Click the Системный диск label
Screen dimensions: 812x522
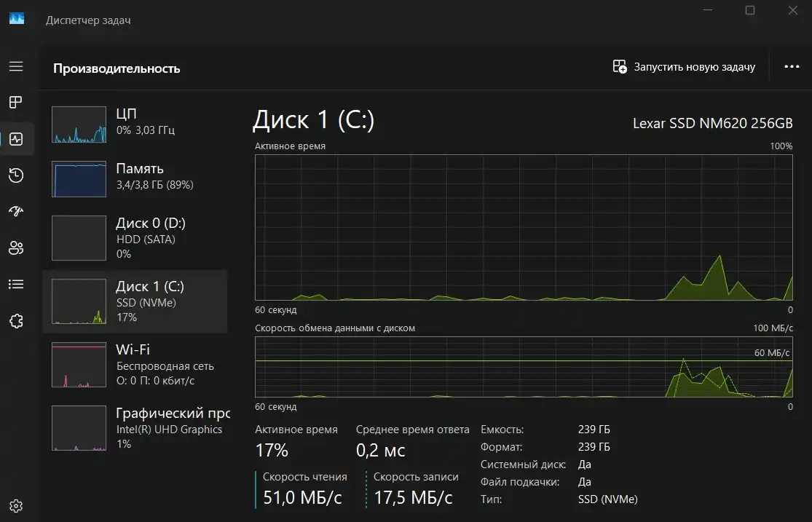(x=523, y=464)
